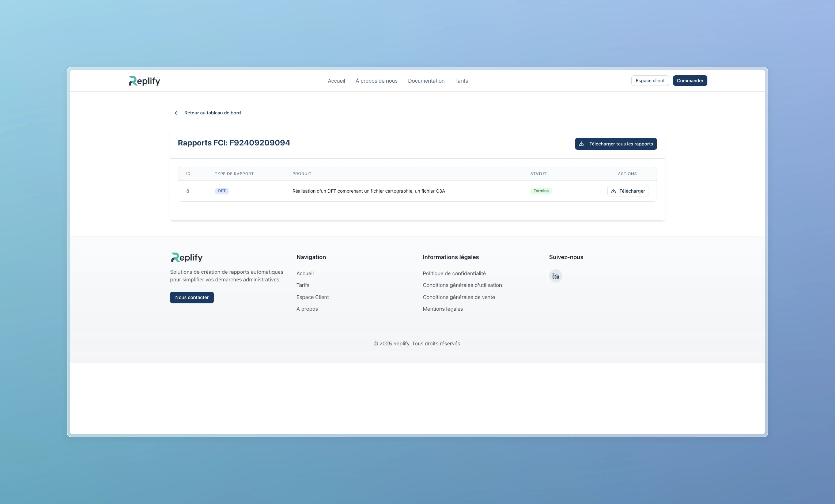
Task: Click the DFT report type badge
Action: (x=222, y=191)
